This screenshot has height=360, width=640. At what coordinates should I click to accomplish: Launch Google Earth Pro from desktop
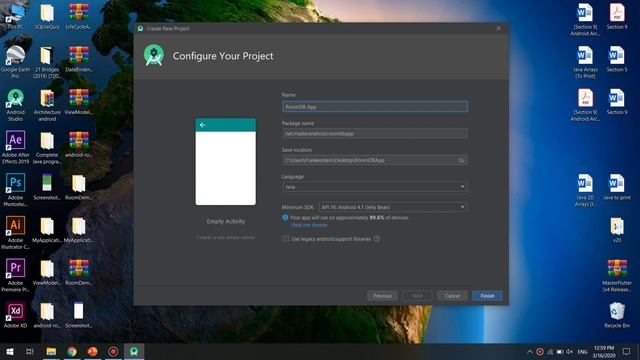click(x=15, y=61)
